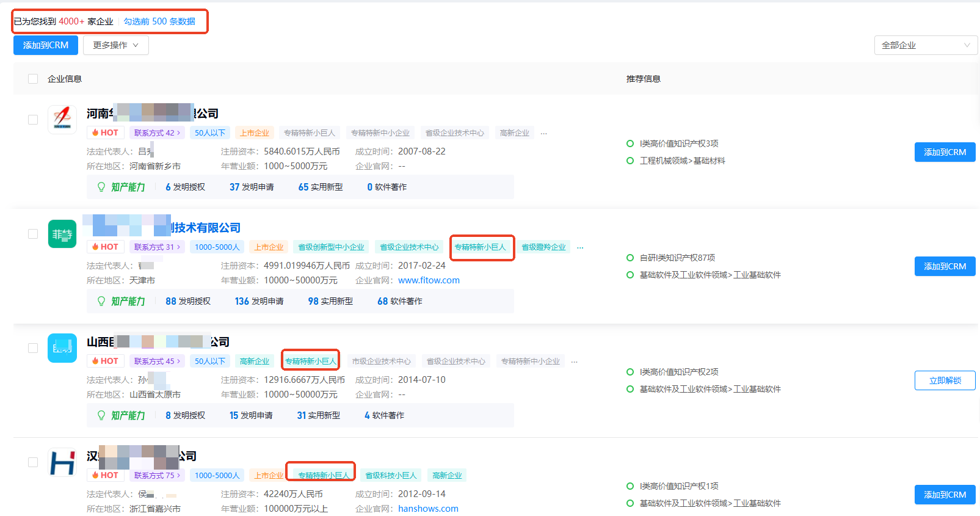Expand 联系方式 42 contact list
The image size is (980, 516).
157,133
